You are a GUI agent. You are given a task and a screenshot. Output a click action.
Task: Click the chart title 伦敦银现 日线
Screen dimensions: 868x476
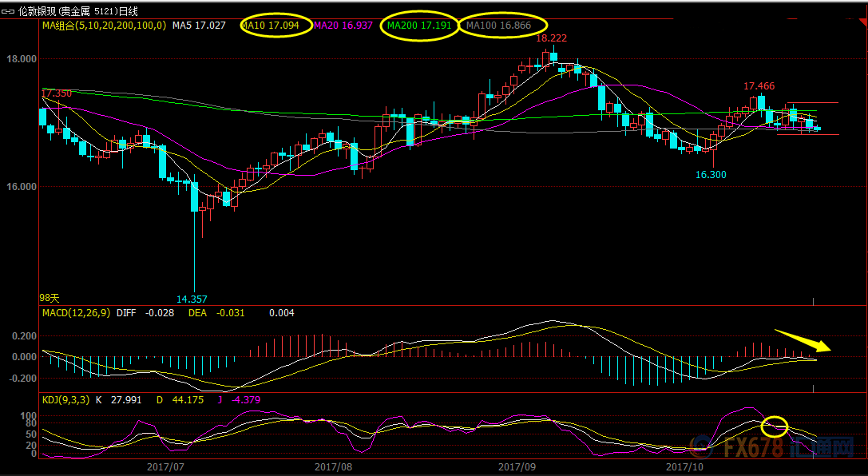[78, 11]
